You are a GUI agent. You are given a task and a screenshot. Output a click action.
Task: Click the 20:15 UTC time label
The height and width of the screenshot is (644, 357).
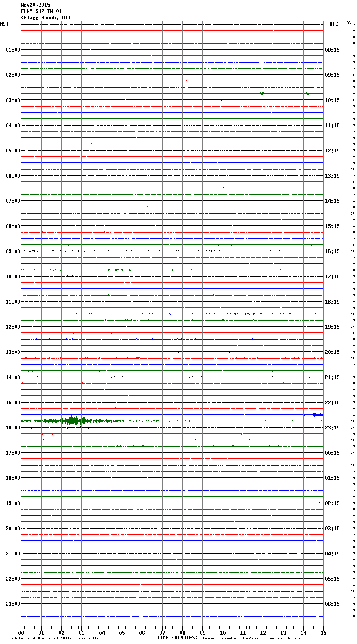332,352
